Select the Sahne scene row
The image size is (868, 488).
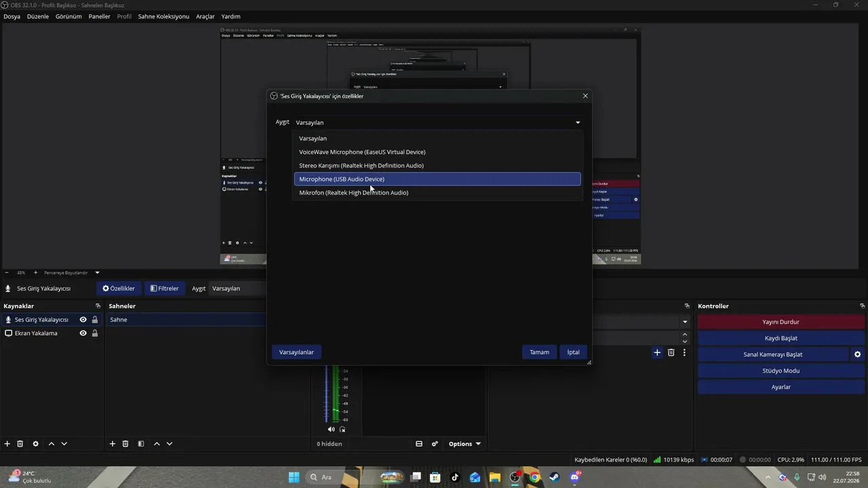click(x=186, y=320)
